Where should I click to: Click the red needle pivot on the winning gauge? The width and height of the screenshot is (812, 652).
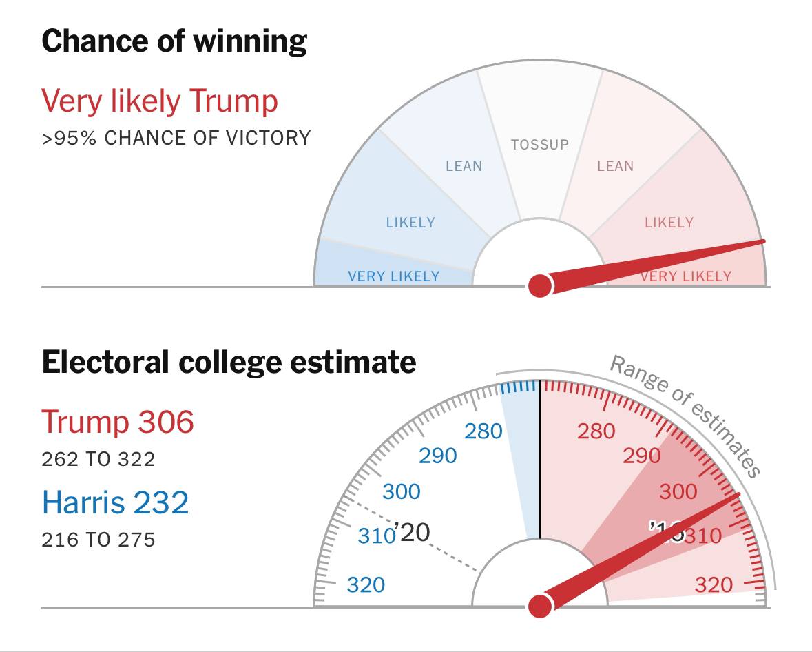point(539,286)
